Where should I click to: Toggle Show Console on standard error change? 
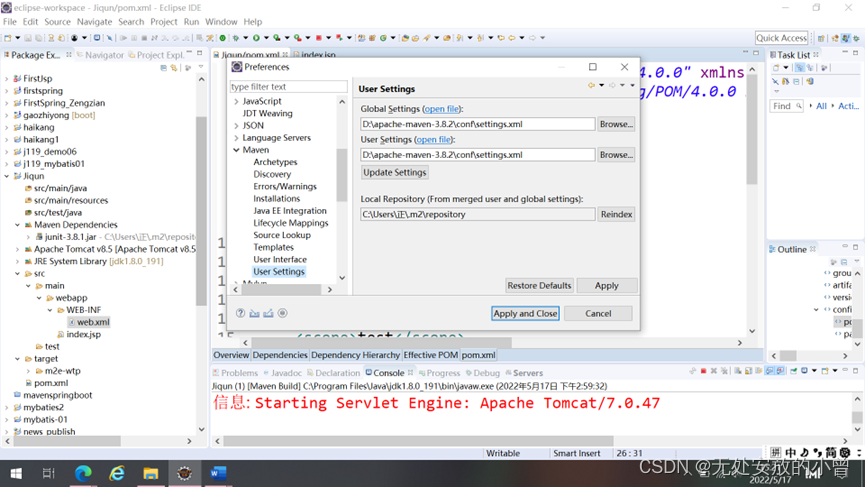click(780, 371)
